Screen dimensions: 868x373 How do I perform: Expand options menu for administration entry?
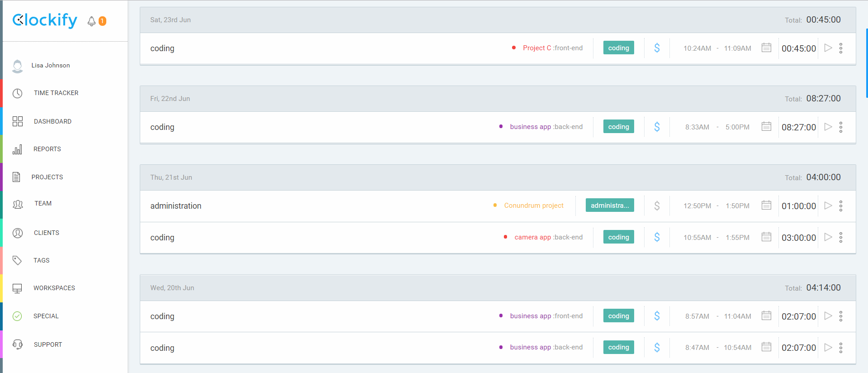840,206
